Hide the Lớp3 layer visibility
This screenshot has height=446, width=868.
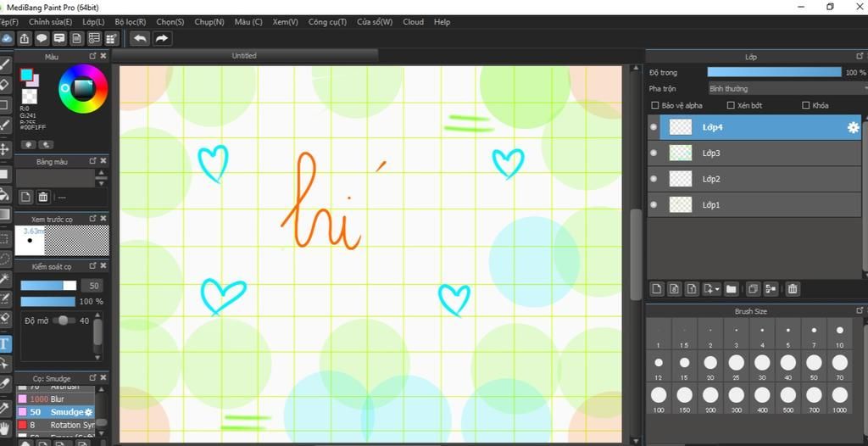[x=654, y=153]
